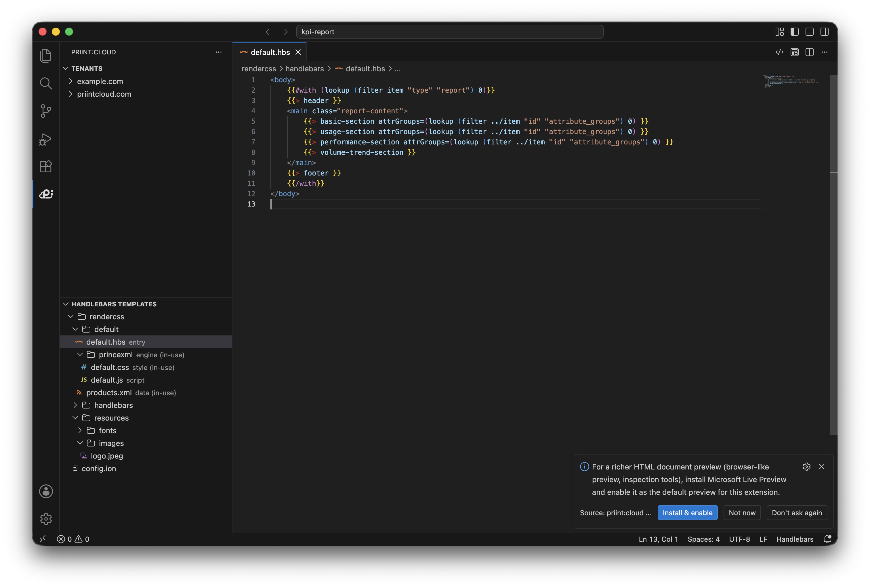
Task: Close the default.hbs tab
Action: point(298,52)
